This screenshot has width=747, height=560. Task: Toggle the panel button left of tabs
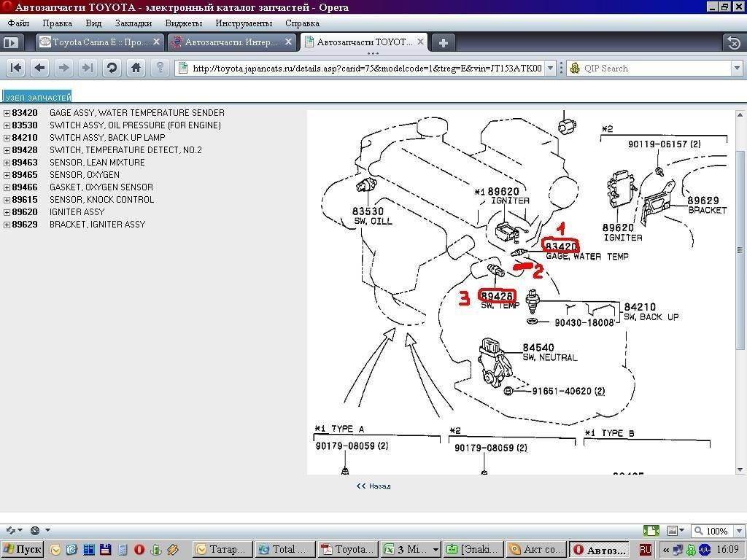10,42
